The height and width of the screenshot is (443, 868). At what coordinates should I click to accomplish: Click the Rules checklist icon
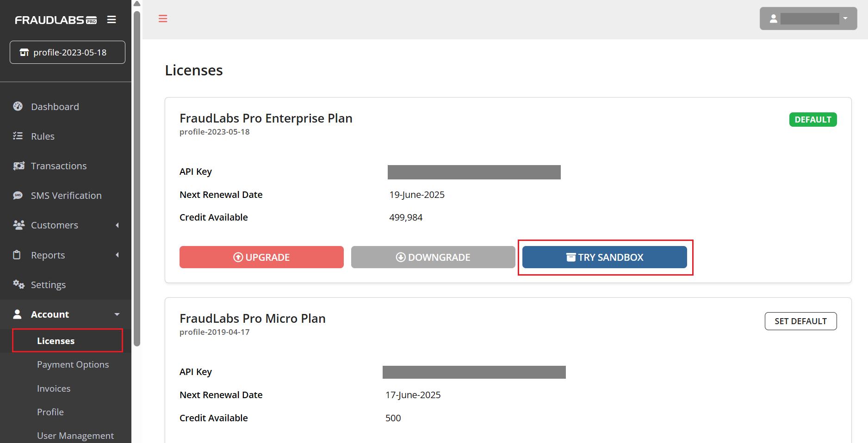click(x=18, y=136)
